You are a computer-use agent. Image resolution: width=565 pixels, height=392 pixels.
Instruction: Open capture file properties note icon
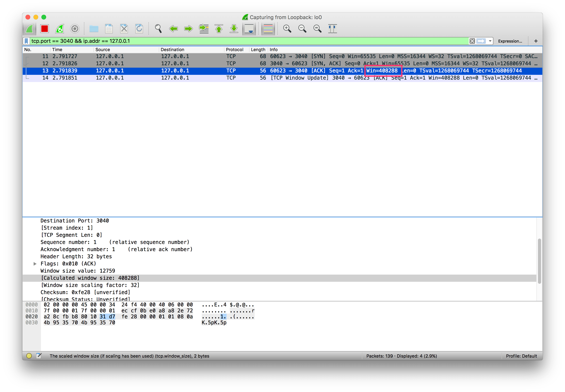click(x=39, y=356)
